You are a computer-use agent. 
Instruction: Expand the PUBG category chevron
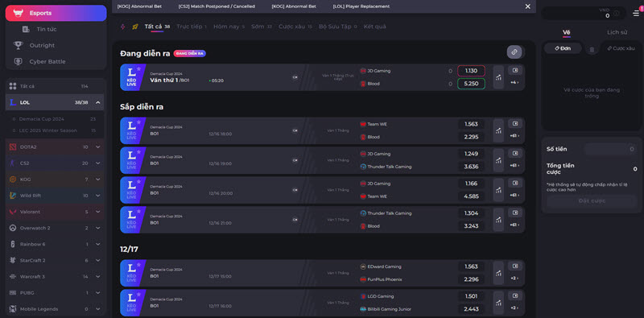(97, 293)
